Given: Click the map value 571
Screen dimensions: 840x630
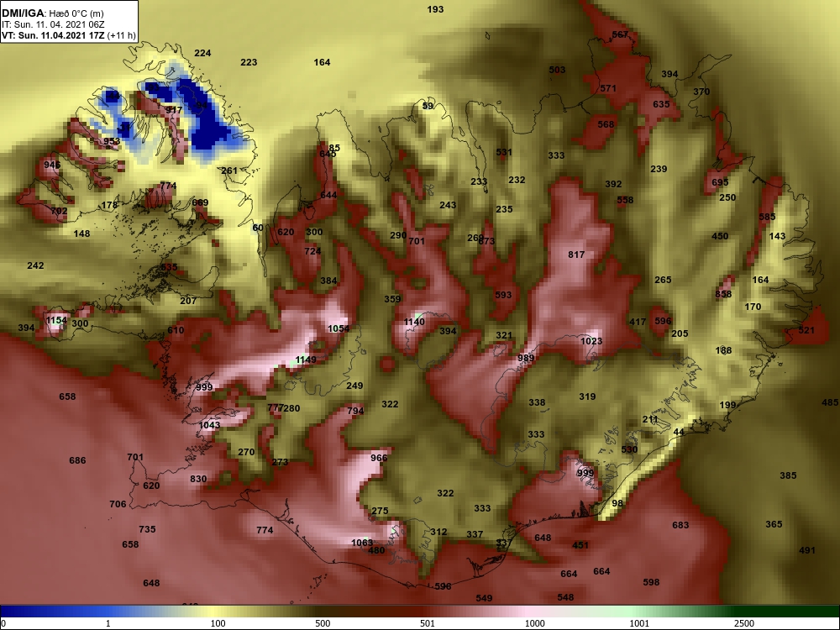Looking at the screenshot, I should click(608, 88).
